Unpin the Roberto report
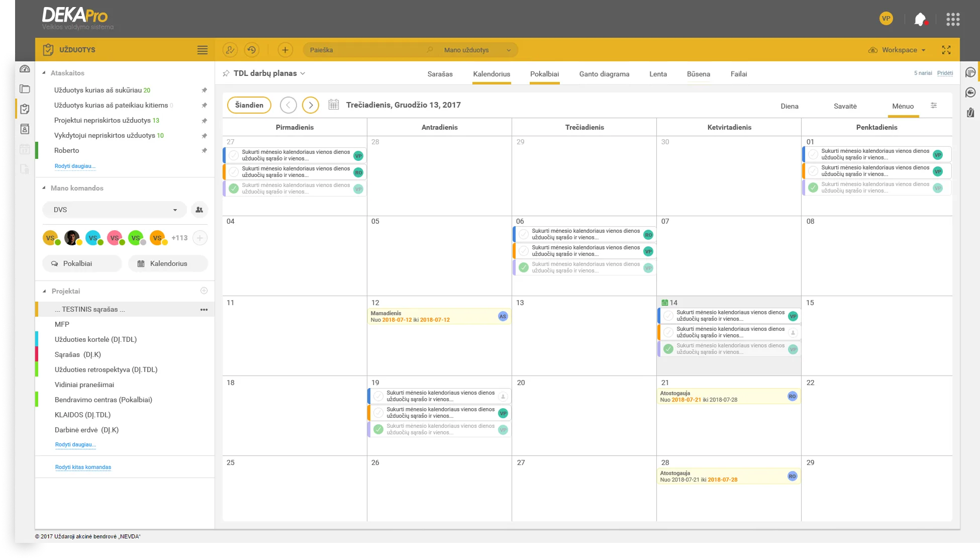Screen dimensions: 980x560 click(204, 150)
